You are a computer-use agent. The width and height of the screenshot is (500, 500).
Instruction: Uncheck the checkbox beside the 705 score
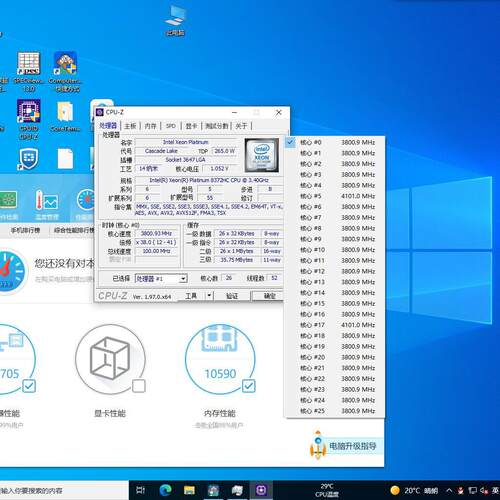29,386
